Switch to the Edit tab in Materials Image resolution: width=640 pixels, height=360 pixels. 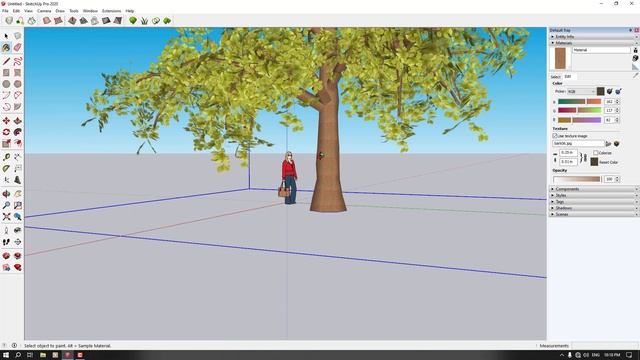point(568,76)
